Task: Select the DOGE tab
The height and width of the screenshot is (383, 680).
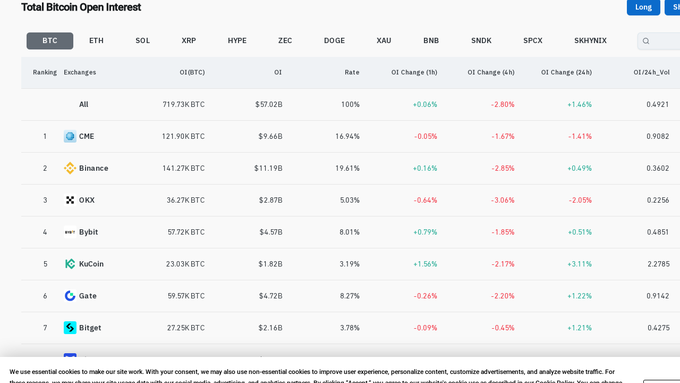Action: 334,41
